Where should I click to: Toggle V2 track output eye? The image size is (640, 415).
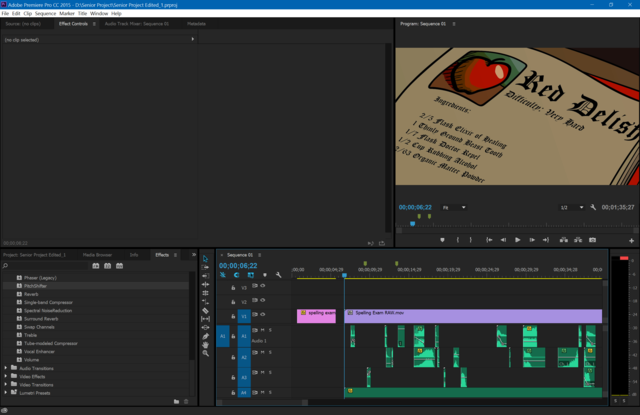(263, 300)
